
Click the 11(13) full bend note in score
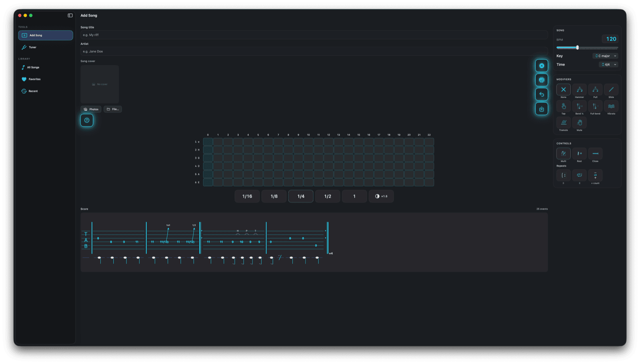tap(164, 242)
